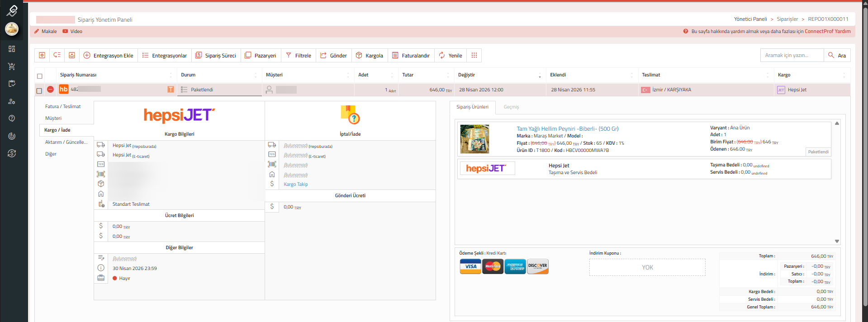Click the red minus icon on order row
The width and height of the screenshot is (868, 322).
coord(50,90)
